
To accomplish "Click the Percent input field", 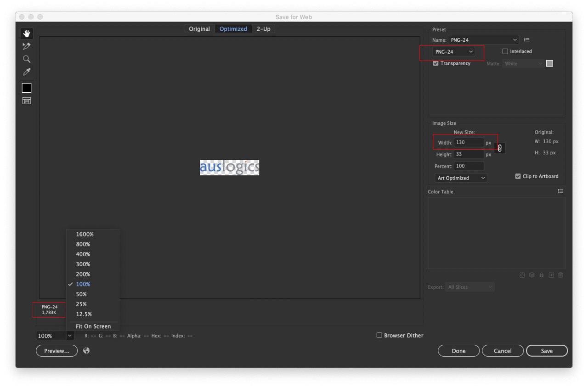I will pyautogui.click(x=469, y=166).
